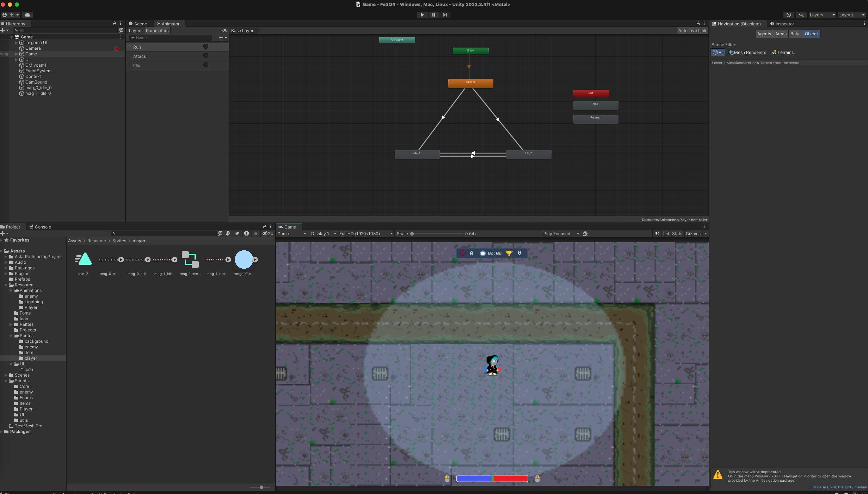Screen dimensions: 868x494
Task: Select the All scene filter
Action: 718,53
